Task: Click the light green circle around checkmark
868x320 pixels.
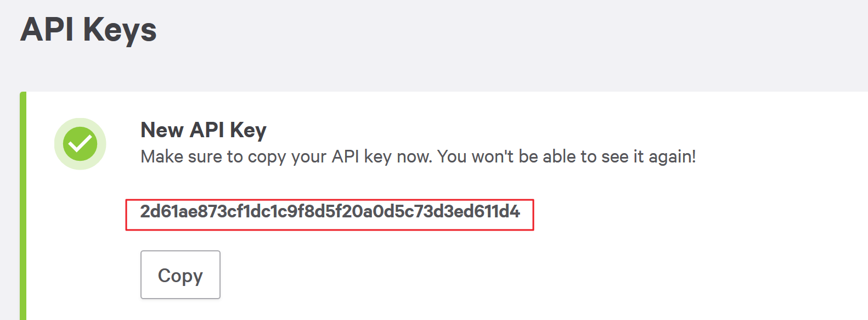Action: [x=80, y=144]
